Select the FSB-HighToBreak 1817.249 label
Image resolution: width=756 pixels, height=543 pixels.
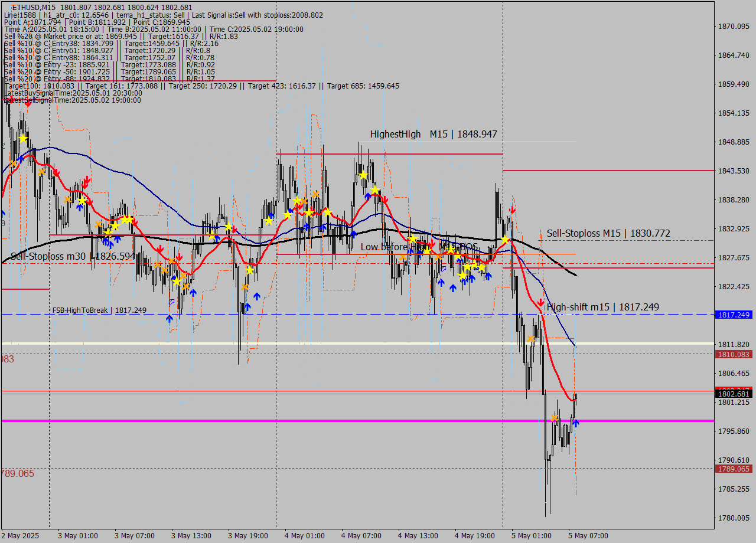point(99,310)
